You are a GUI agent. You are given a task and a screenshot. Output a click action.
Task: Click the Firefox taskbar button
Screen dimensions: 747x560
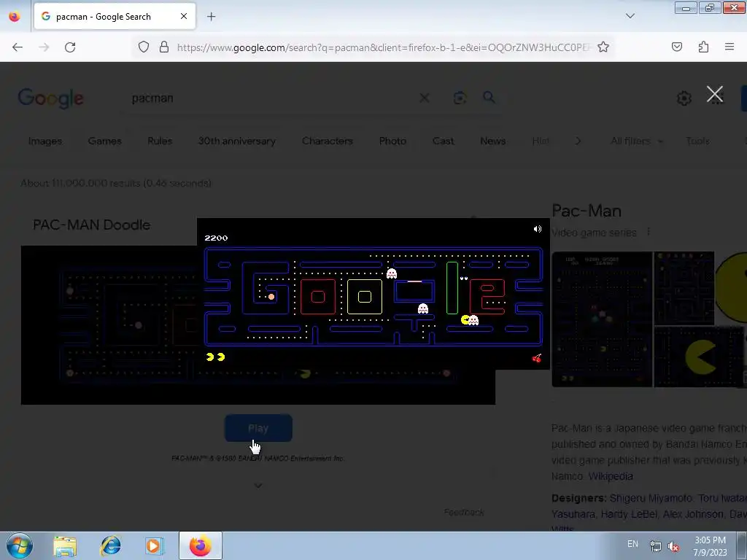201,545
